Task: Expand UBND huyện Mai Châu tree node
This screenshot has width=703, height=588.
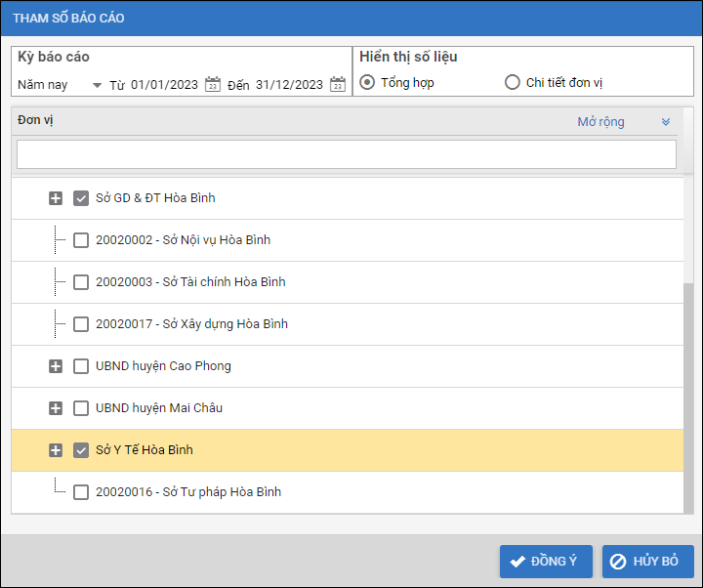Action: tap(56, 408)
